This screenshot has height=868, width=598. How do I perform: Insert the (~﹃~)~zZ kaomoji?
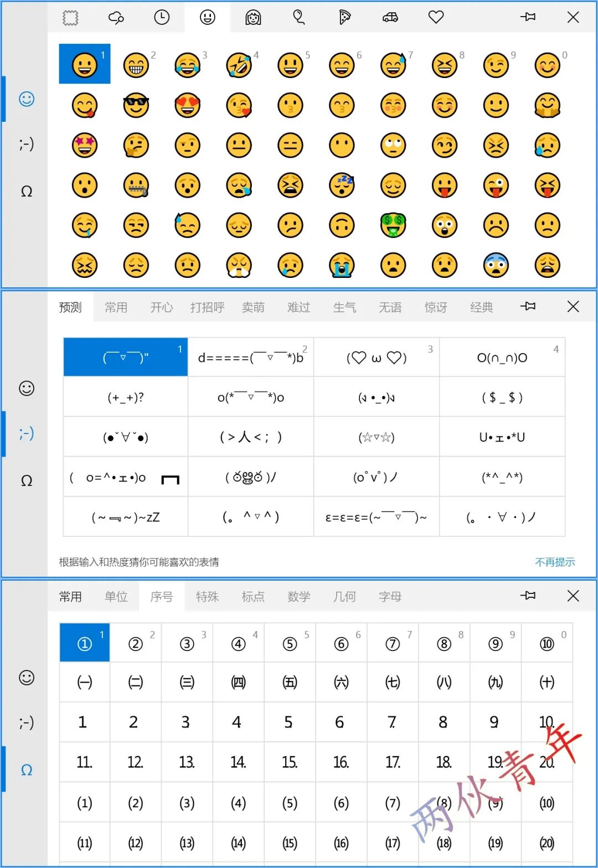126,517
